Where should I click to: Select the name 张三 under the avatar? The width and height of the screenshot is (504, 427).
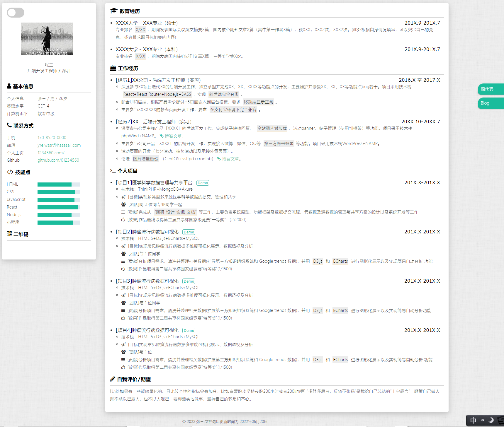coord(49,65)
